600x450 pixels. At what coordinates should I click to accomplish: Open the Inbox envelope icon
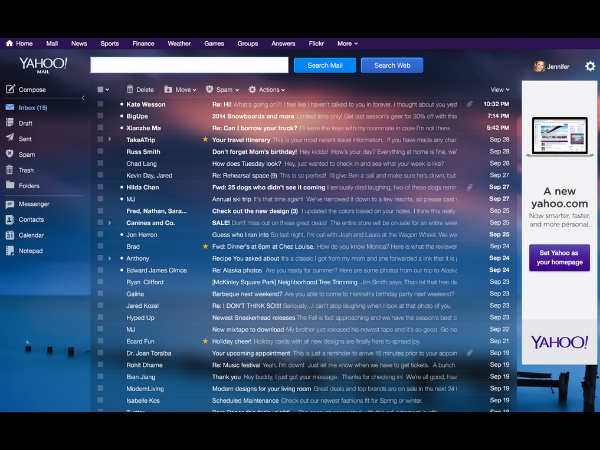pyautogui.click(x=10, y=107)
